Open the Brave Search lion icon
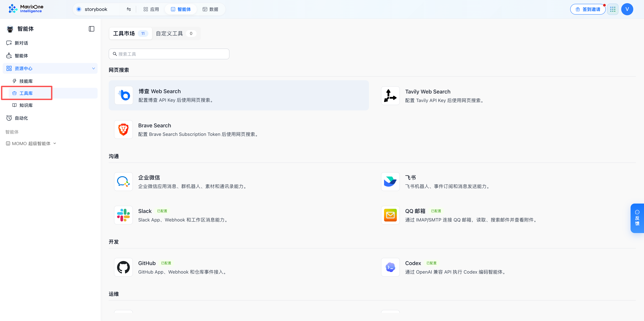The width and height of the screenshot is (644, 321). click(x=123, y=129)
